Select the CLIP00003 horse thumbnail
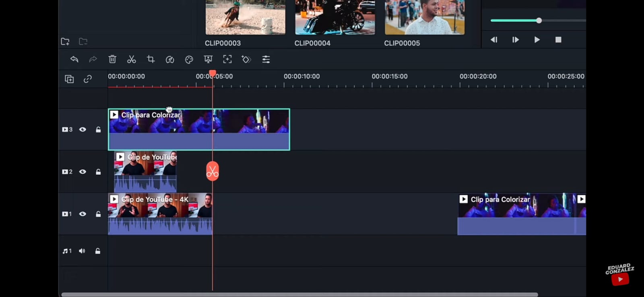The height and width of the screenshot is (297, 644). coord(246,17)
